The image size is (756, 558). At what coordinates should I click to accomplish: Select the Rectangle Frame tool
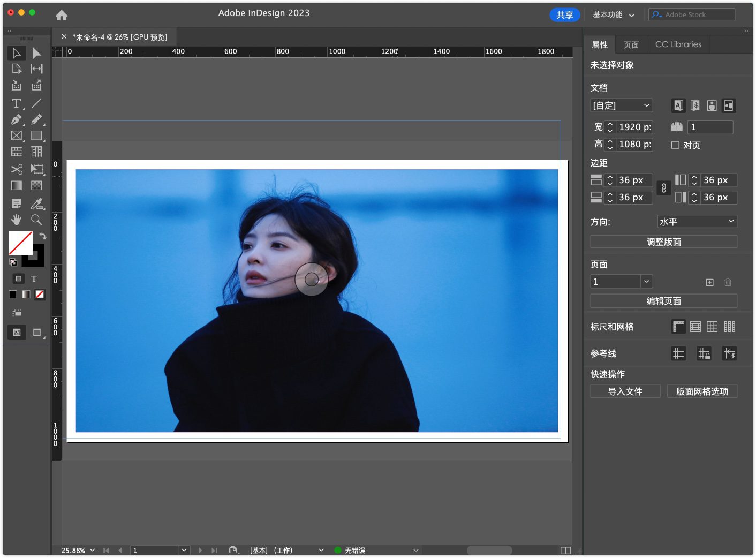pyautogui.click(x=16, y=136)
